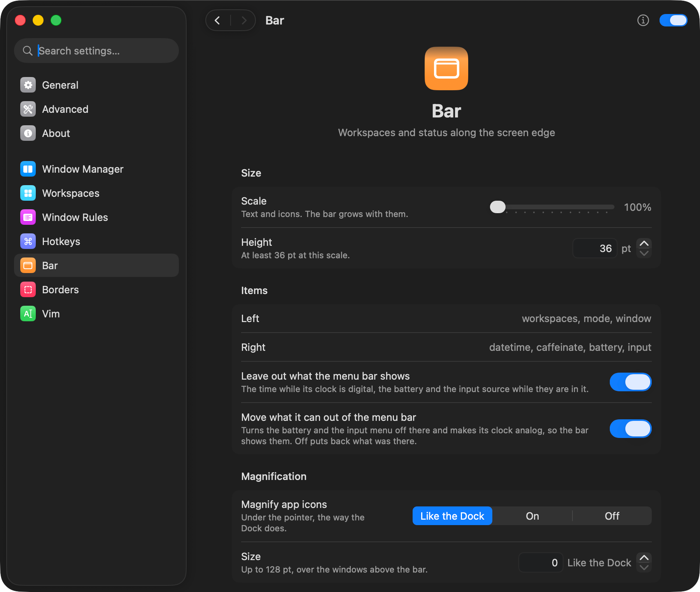Decrease bar Height with the down stepper arrow

point(644,253)
